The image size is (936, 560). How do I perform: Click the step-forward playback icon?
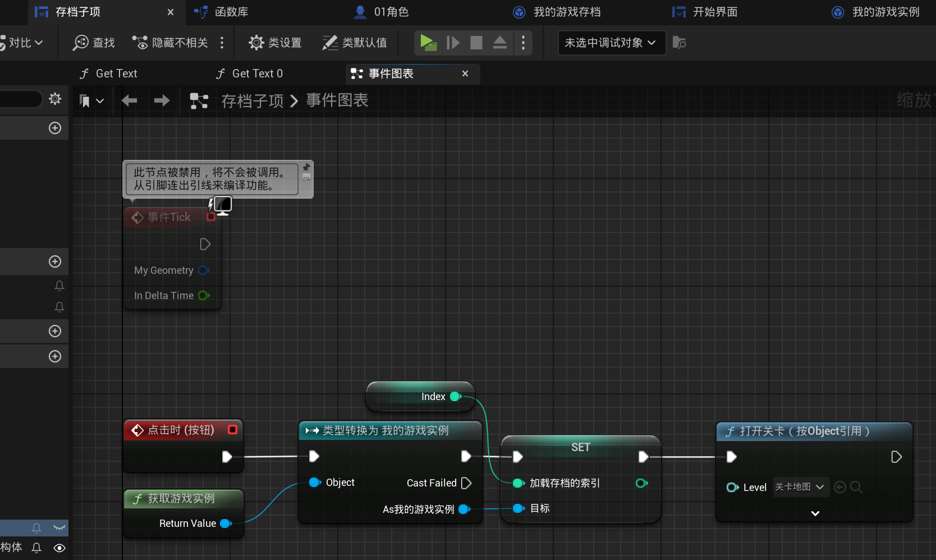tap(453, 43)
